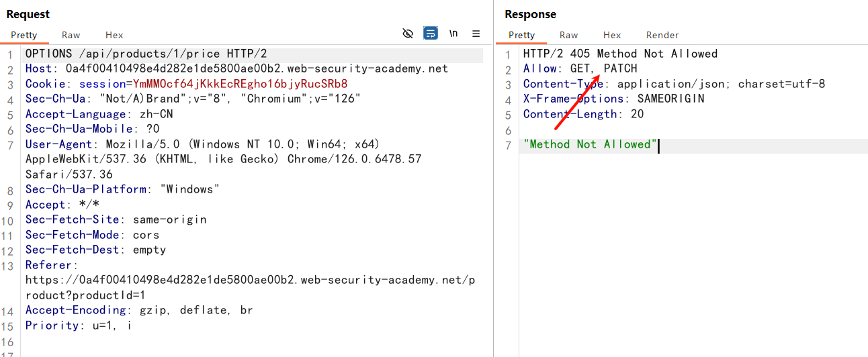Open the request editor hamburger menu
The width and height of the screenshot is (868, 357).
point(476,34)
